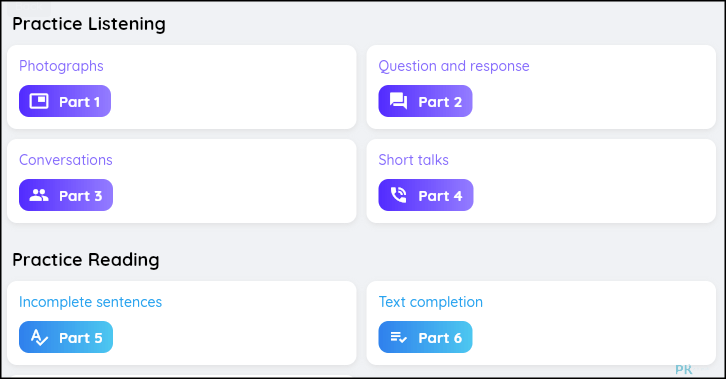This screenshot has width=726, height=379.
Task: Click the two-people icon on Part 3
Action: point(39,195)
